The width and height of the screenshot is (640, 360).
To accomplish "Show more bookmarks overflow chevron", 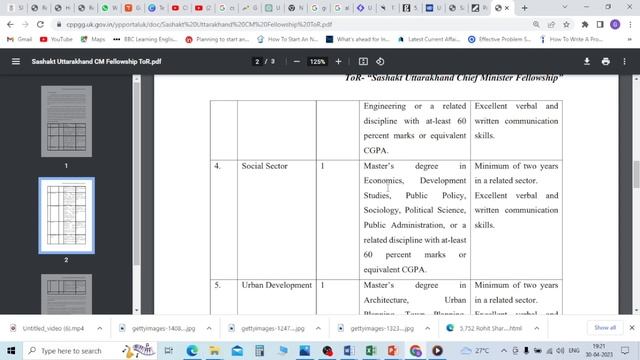I will pos(629,39).
